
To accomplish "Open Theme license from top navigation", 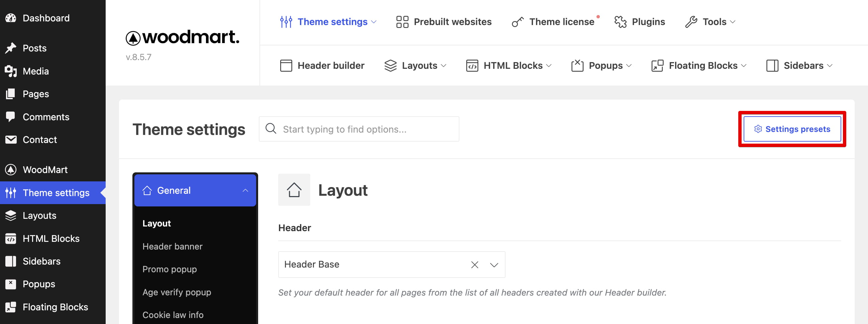I will click(553, 22).
